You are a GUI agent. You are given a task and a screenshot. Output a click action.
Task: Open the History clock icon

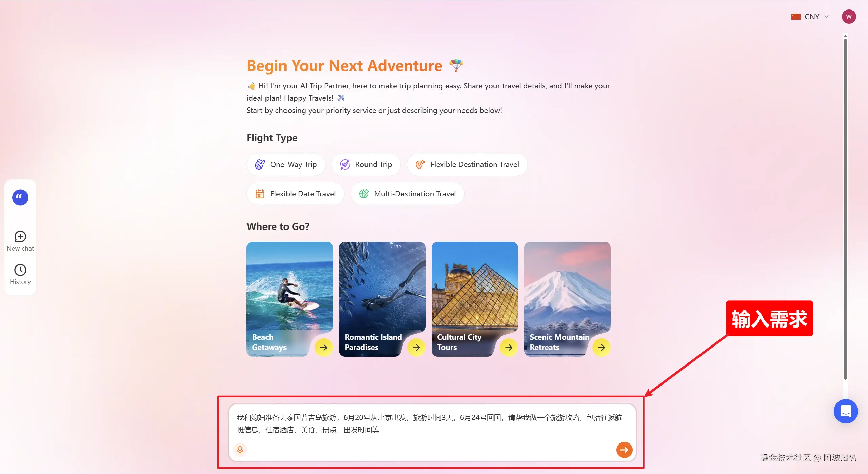pos(20,270)
